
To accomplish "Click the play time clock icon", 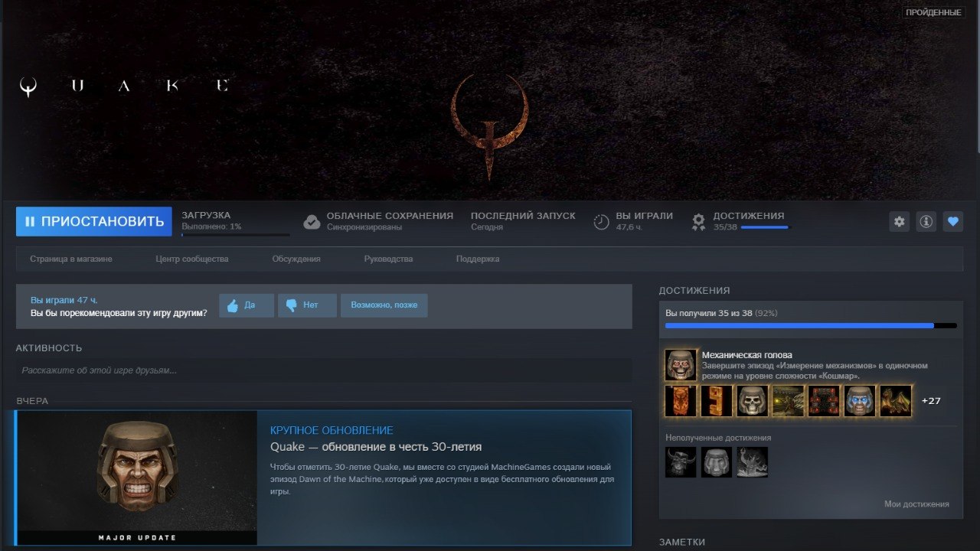I will pos(602,222).
